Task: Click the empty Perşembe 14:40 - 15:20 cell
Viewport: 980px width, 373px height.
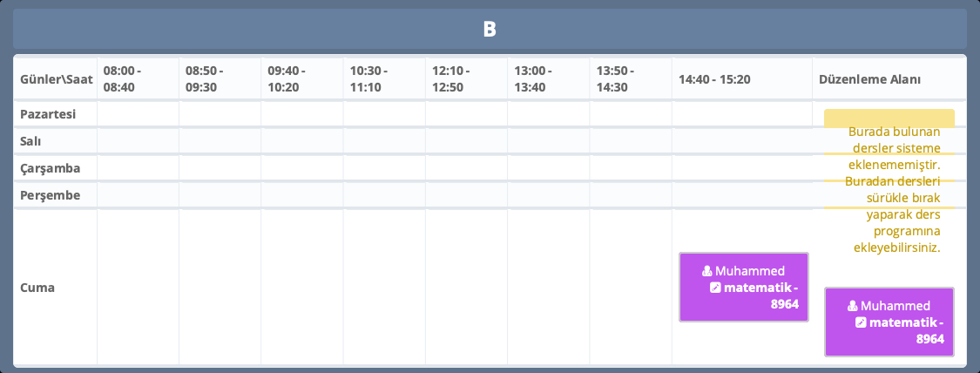Action: click(741, 194)
